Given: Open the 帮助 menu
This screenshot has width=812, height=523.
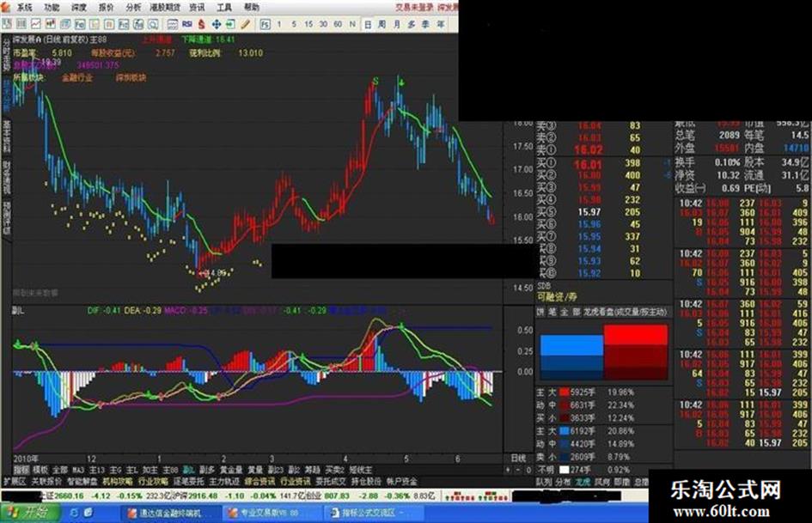Looking at the screenshot, I should click(252, 7).
